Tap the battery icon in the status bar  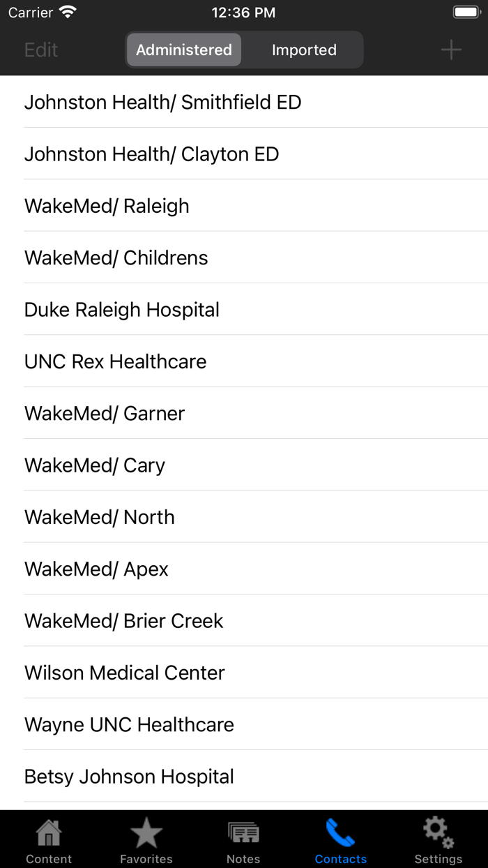[466, 11]
